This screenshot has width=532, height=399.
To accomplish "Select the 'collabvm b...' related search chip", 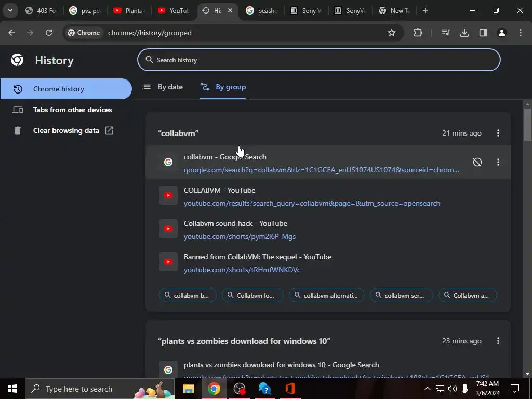I will [x=187, y=295].
